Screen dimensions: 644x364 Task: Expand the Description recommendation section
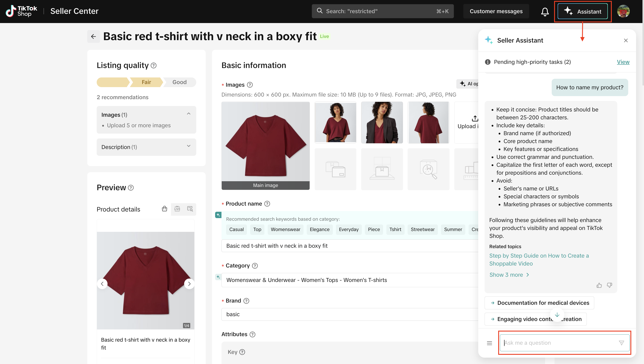coord(189,146)
